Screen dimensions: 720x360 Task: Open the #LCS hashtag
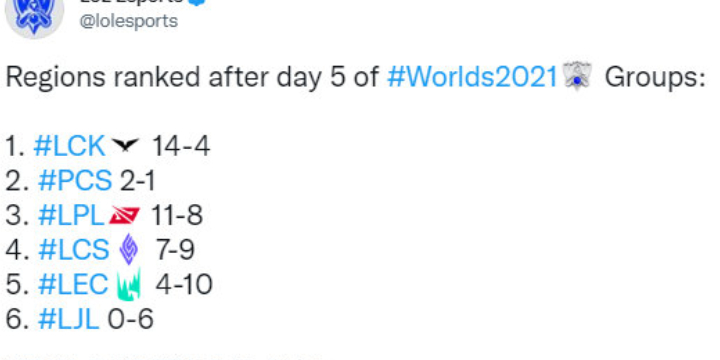(73, 250)
